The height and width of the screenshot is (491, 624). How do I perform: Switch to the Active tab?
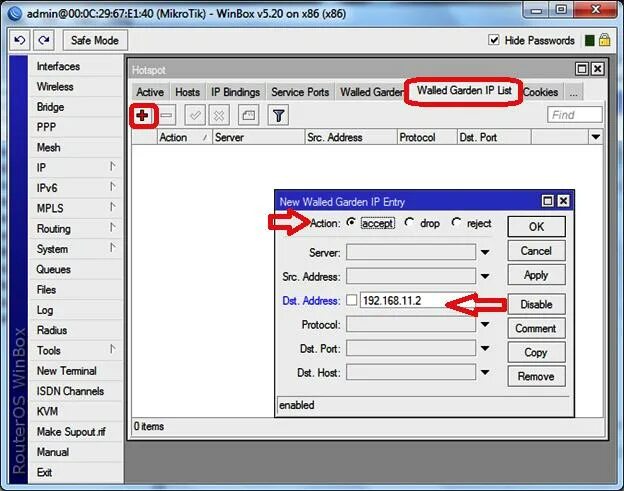(x=150, y=92)
